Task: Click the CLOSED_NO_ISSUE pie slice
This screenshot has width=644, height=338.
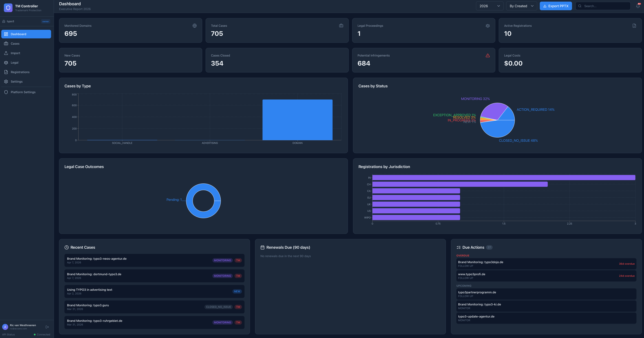Action: (x=498, y=129)
